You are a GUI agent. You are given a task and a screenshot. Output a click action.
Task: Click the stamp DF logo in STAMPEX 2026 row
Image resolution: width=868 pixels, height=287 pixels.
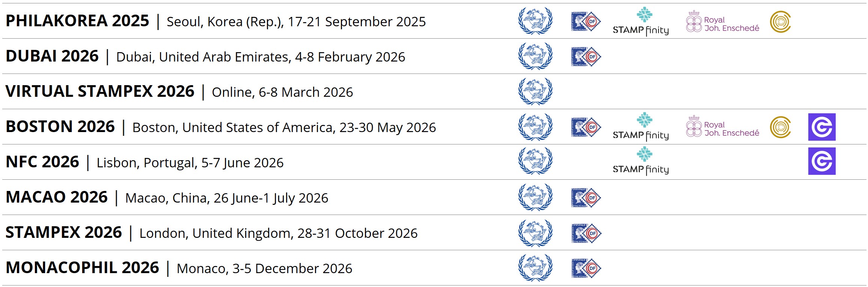586,233
